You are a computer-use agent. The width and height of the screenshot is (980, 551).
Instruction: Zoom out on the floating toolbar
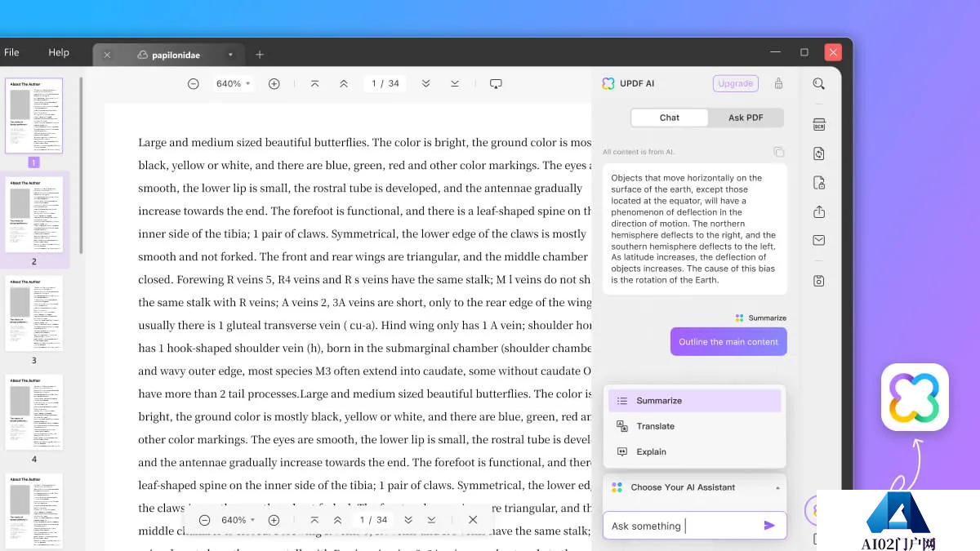pyautogui.click(x=205, y=520)
